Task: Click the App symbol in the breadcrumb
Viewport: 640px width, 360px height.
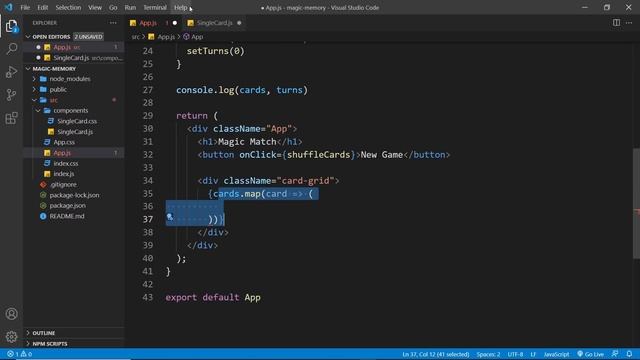Action: [x=193, y=37]
